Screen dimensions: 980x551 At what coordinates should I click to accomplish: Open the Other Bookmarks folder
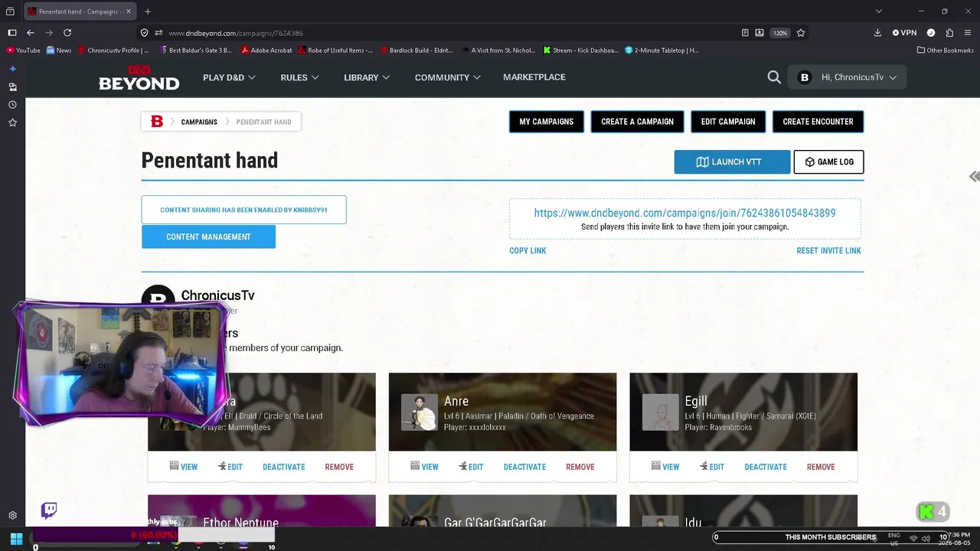[945, 51]
